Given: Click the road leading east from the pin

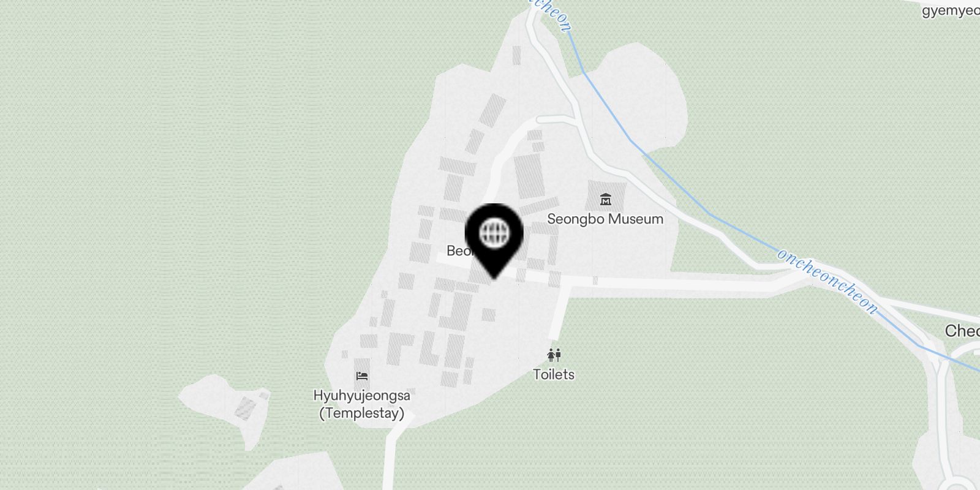Looking at the screenshot, I should point(674,284).
